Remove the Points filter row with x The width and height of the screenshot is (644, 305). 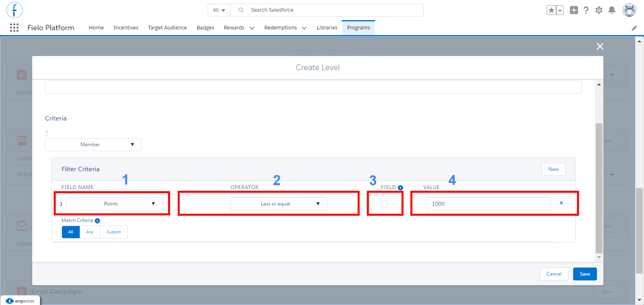pyautogui.click(x=561, y=203)
